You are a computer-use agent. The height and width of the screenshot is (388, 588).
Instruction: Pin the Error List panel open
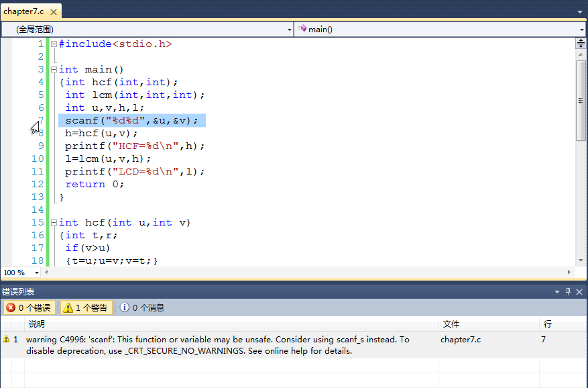pos(567,291)
